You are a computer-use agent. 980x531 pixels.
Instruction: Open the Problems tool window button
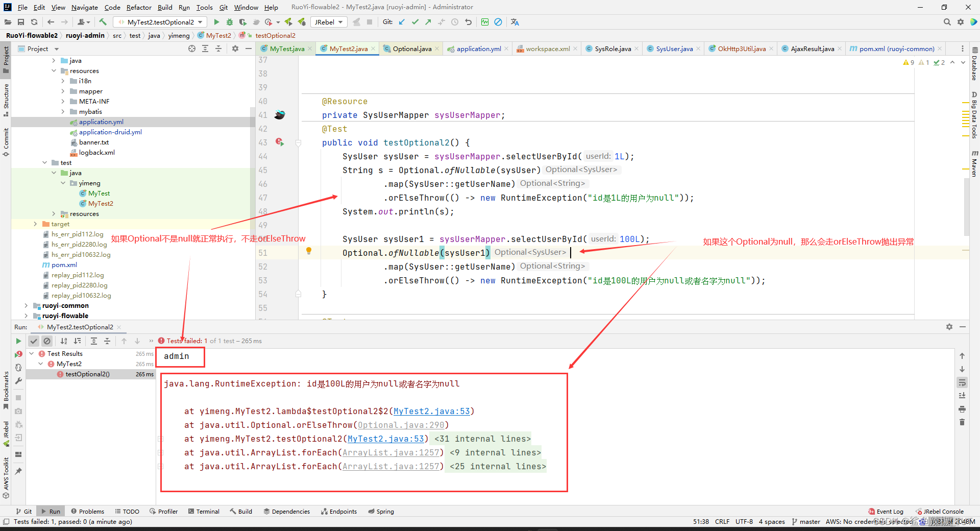[87, 511]
